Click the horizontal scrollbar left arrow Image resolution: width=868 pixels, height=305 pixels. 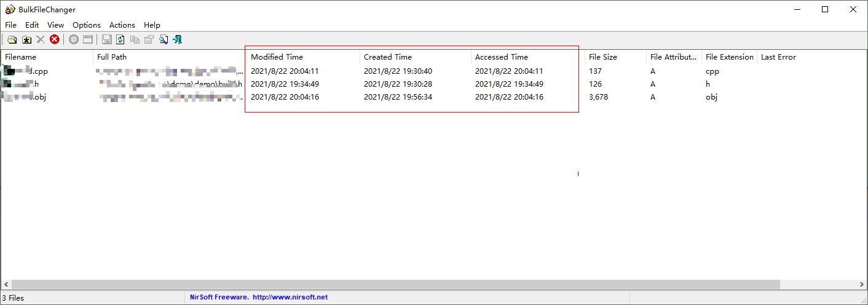[6, 285]
